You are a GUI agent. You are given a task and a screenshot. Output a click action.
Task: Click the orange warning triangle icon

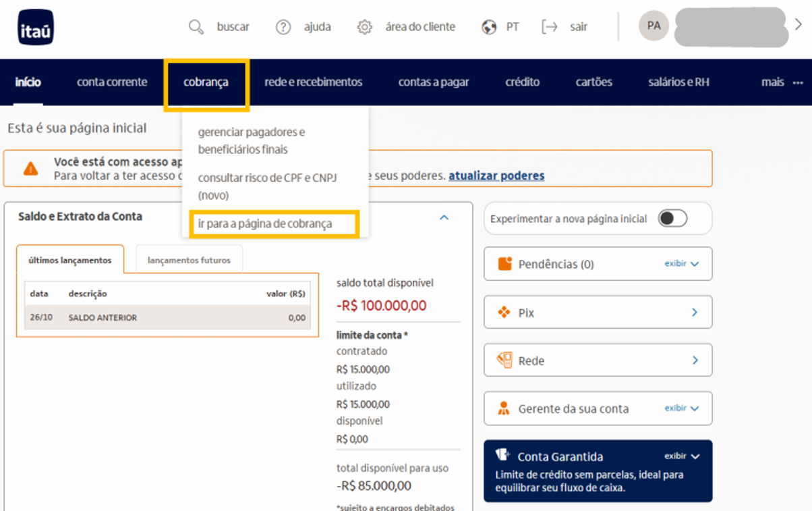pyautogui.click(x=30, y=168)
